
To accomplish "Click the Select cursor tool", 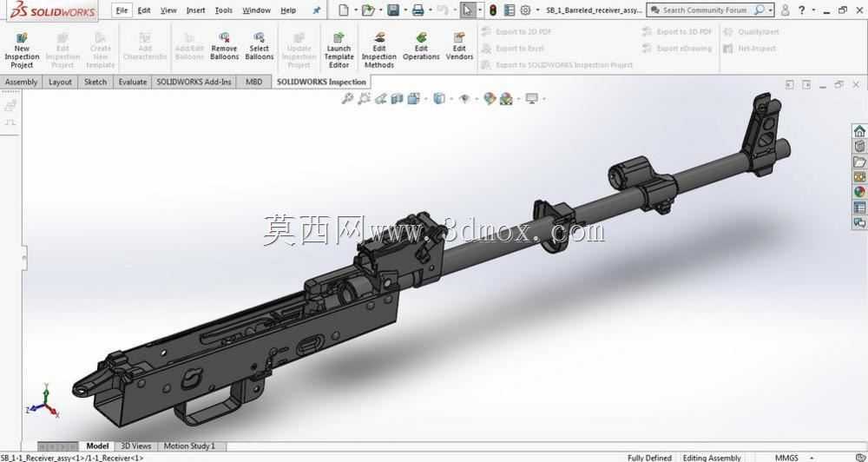I will pos(468,10).
